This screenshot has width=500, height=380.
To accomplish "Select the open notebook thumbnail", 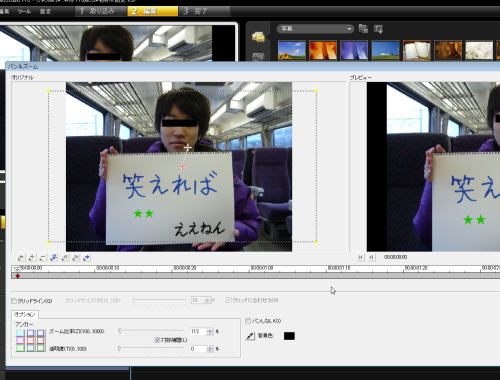I will 417,50.
